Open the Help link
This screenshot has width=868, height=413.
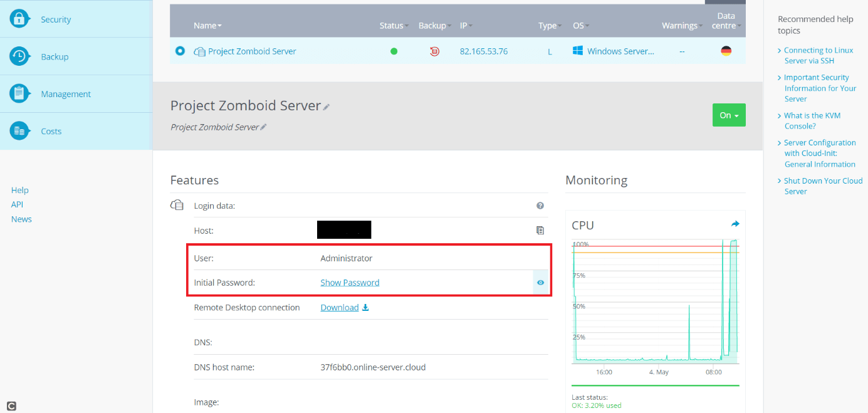[x=20, y=190]
